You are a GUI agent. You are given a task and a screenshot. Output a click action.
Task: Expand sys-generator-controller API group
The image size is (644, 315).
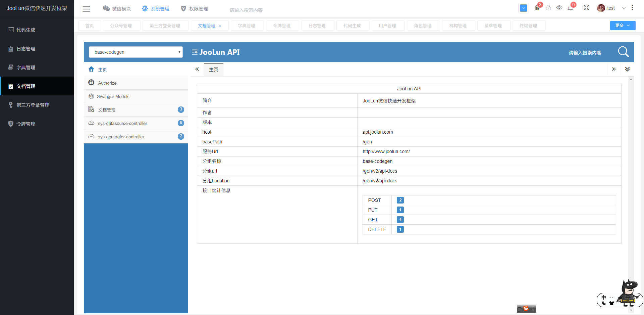click(136, 137)
